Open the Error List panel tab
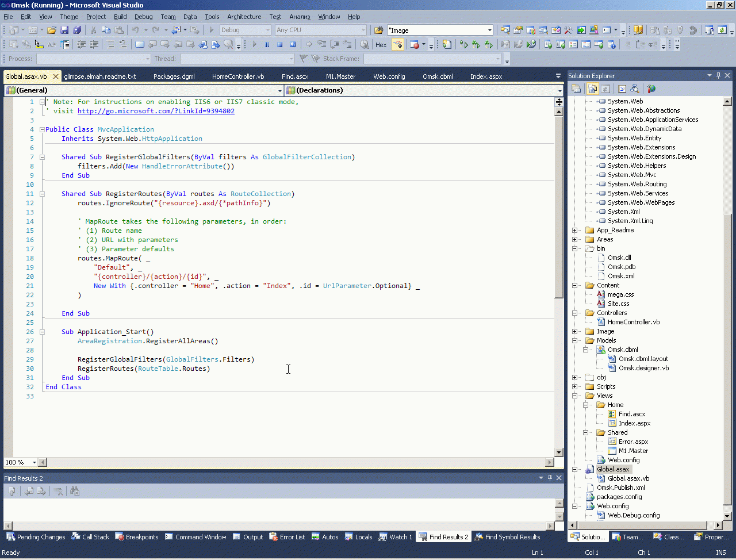Image resolution: width=736 pixels, height=560 pixels. 287,537
